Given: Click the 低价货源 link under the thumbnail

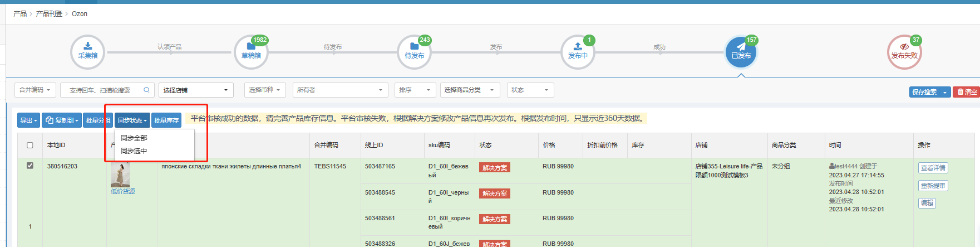Looking at the screenshot, I should coord(122,191).
